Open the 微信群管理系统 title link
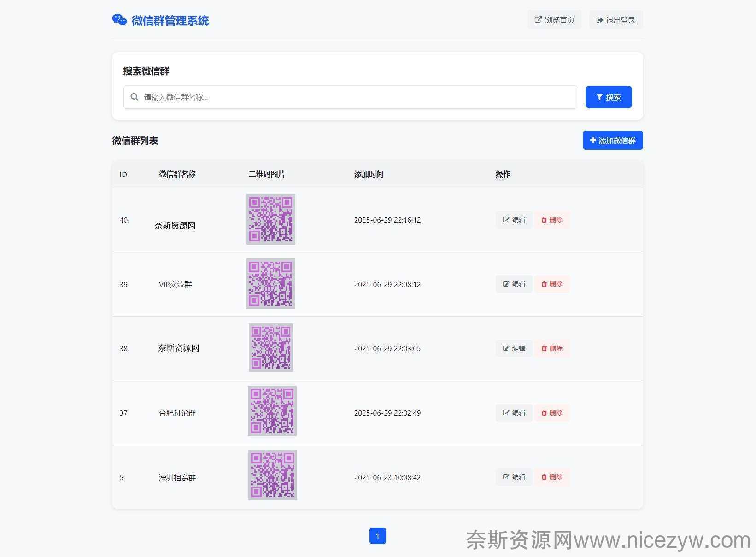Screen dimensions: 756x557 [x=170, y=20]
